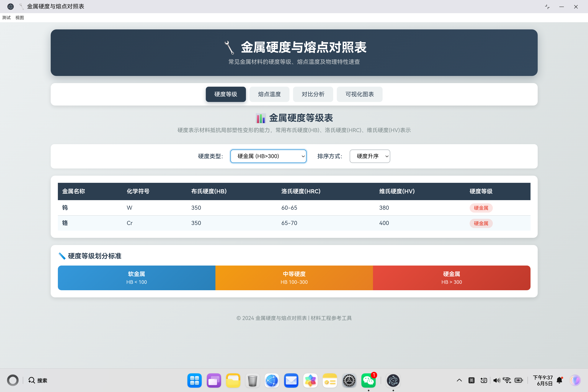Click the symbol Cr cell

[x=129, y=223]
